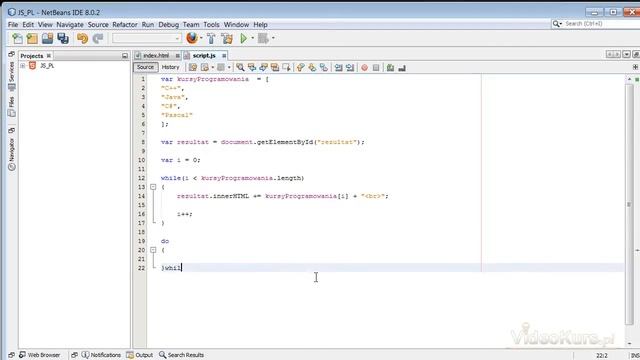
Task: Open the Navigator side panel
Action: point(11,154)
